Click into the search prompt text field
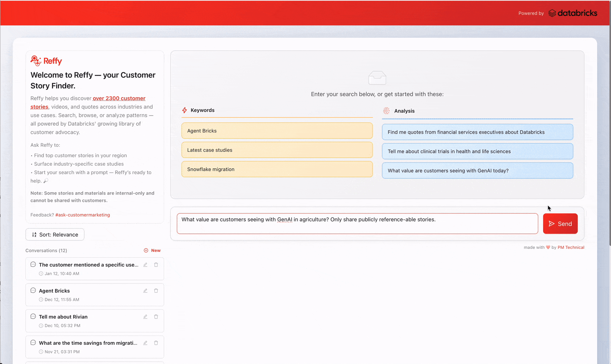611x364 pixels. click(357, 224)
